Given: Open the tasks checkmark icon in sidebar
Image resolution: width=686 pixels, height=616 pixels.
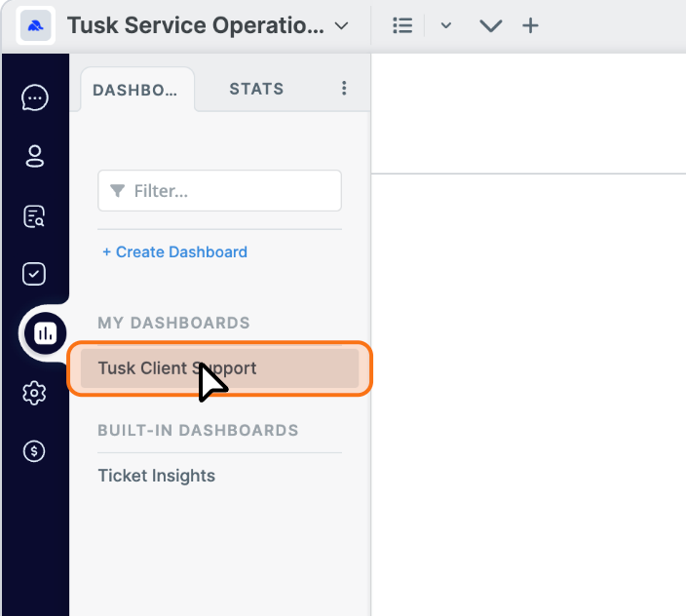Looking at the screenshot, I should (34, 274).
